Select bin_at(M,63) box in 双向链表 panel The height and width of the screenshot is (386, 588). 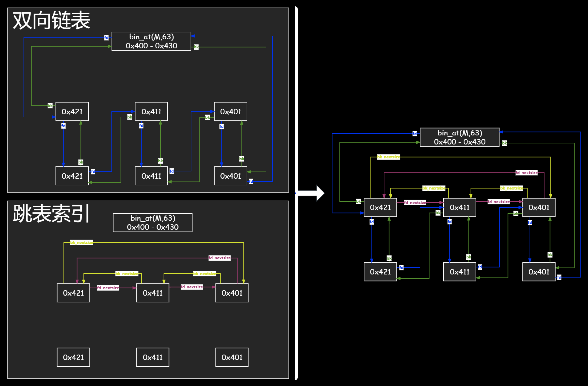151,41
